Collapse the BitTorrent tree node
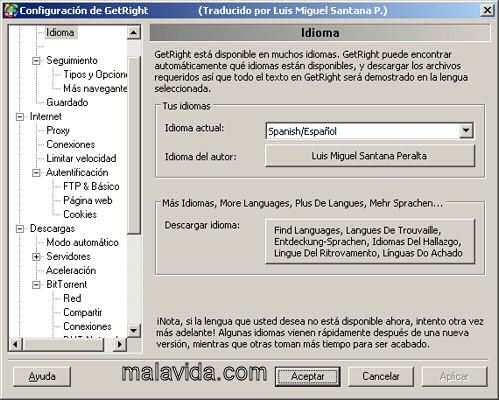The height and width of the screenshot is (400, 499). (36, 285)
